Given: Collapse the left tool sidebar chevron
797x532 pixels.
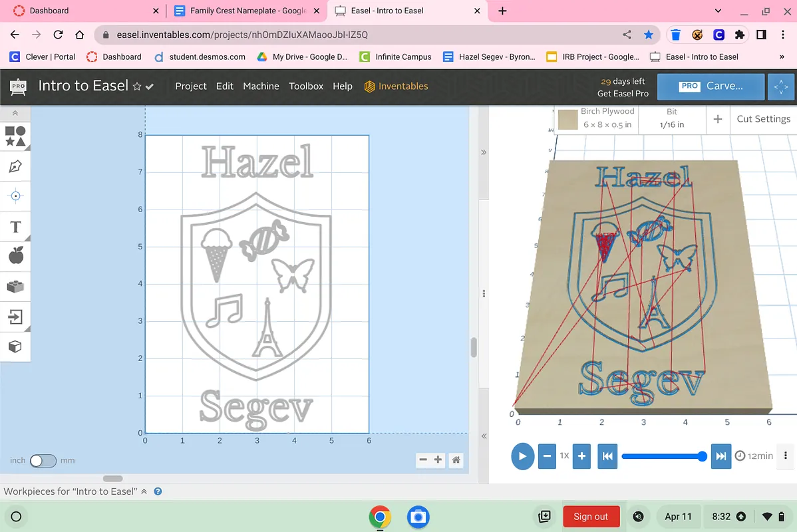Looking at the screenshot, I should pos(15,114).
